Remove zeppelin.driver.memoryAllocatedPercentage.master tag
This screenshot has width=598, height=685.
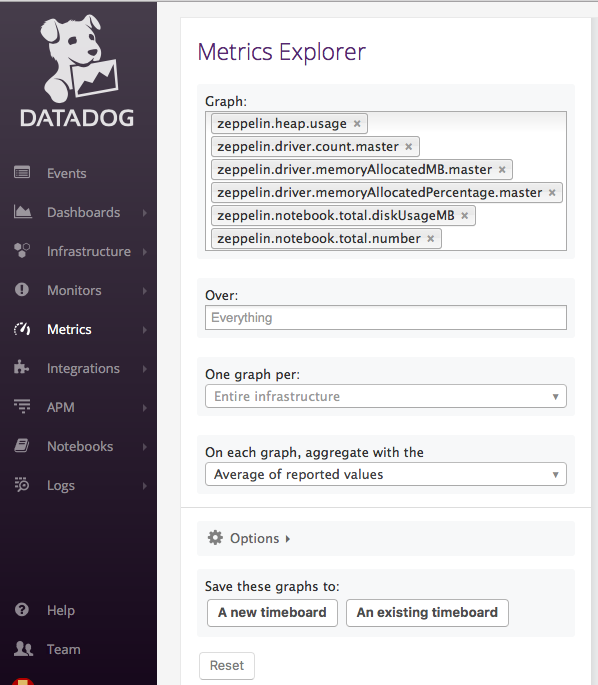[x=552, y=193]
